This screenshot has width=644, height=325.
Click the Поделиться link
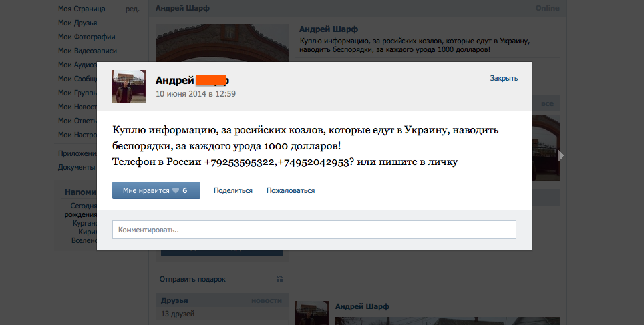pos(233,190)
